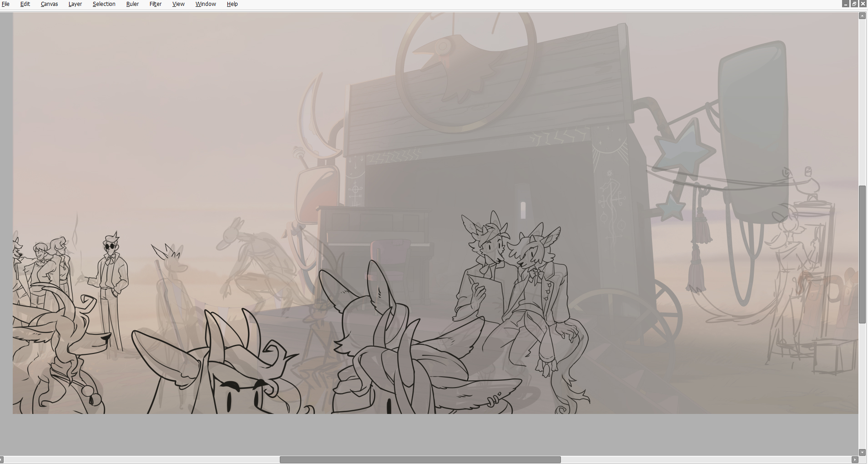Image resolution: width=868 pixels, height=464 pixels.
Task: Click the vertical scrollbar down arrow
Action: tap(863, 452)
